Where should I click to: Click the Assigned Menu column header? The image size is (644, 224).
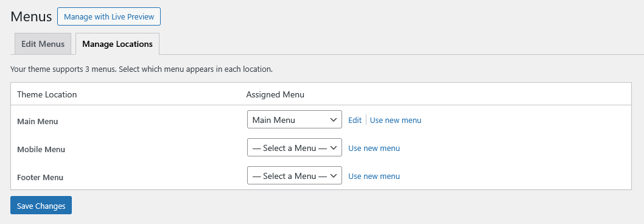coord(275,94)
